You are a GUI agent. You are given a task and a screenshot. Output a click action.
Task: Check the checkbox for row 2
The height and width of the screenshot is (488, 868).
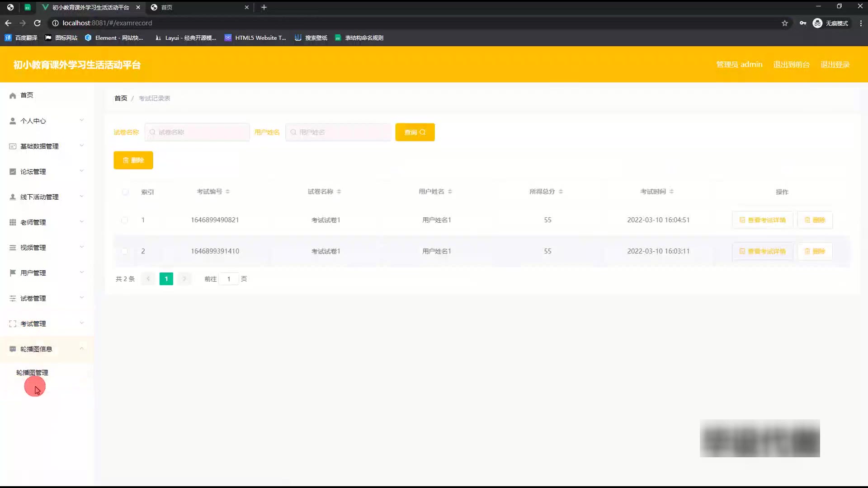(x=124, y=251)
